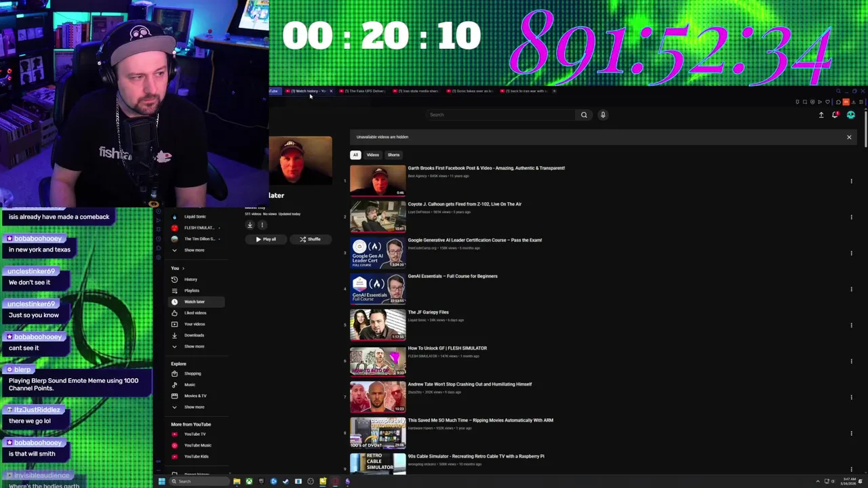Open options for The JF Gariepy Files
This screenshot has height=488, width=868.
pos(851,325)
